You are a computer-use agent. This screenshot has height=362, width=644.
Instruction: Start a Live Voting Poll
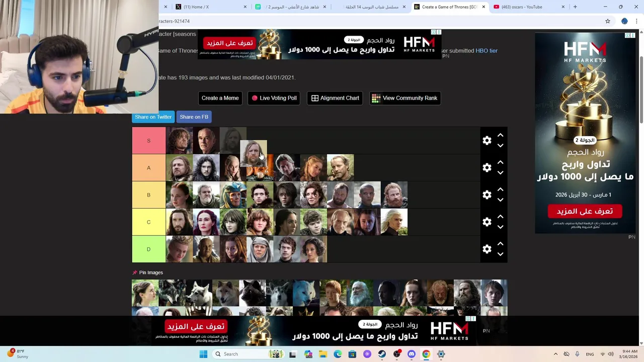click(x=274, y=98)
